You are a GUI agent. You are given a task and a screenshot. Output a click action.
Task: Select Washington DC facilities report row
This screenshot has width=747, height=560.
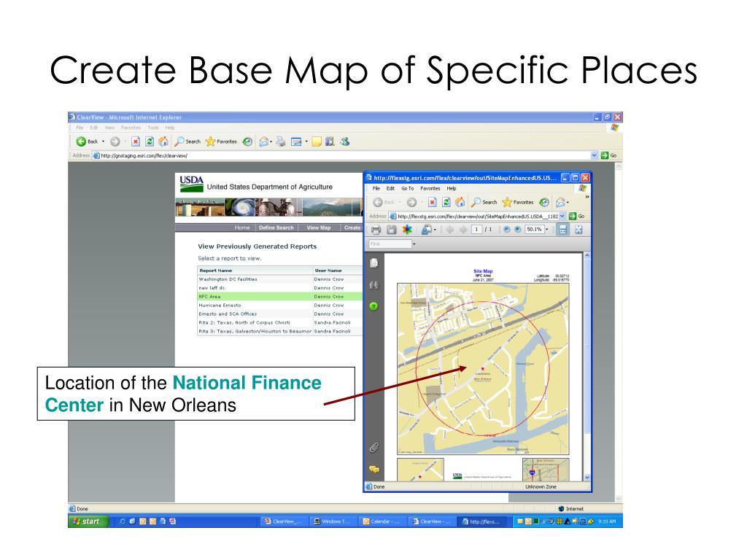(x=279, y=279)
